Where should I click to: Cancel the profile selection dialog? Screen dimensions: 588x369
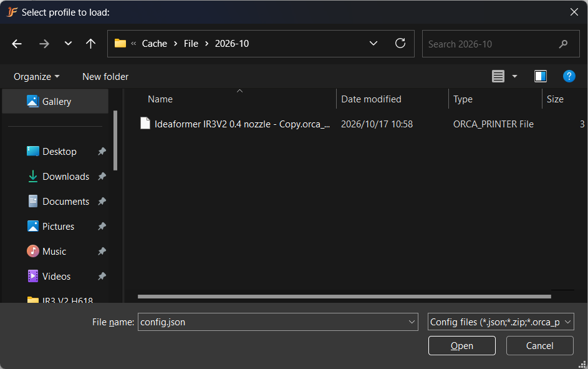click(x=539, y=345)
